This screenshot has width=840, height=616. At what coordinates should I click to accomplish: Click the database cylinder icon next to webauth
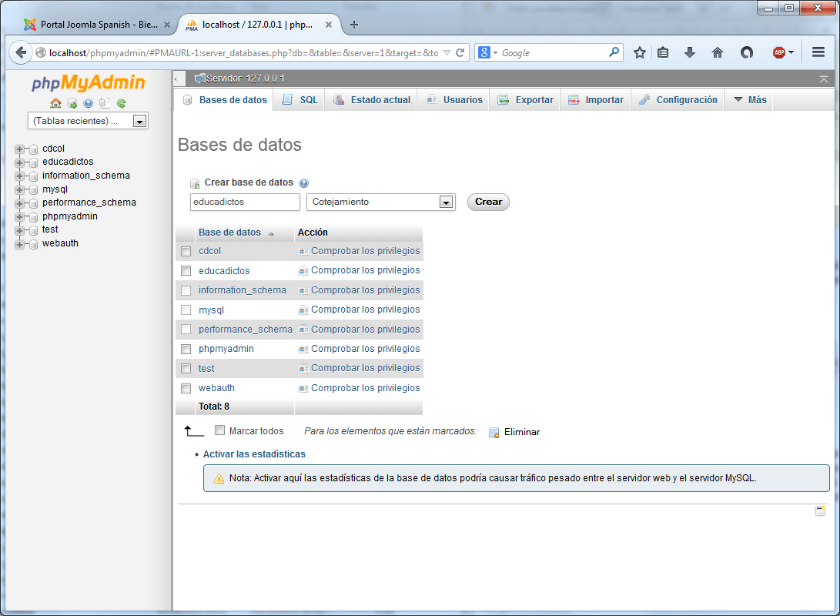(x=33, y=244)
